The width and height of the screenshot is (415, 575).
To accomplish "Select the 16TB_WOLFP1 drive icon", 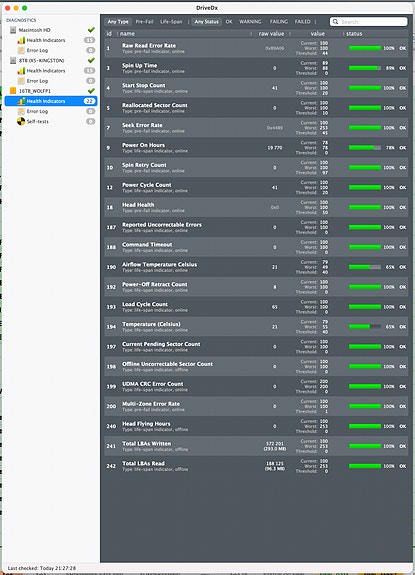I will tap(13, 91).
